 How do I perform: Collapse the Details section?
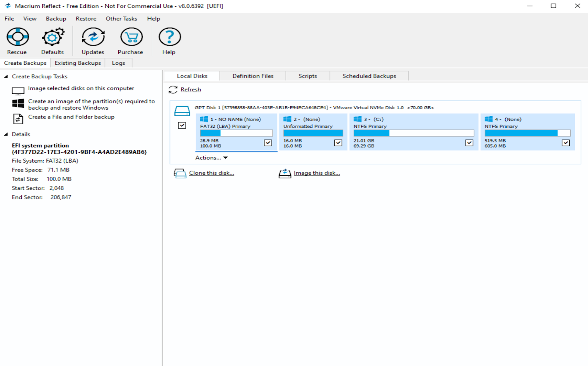coord(6,134)
